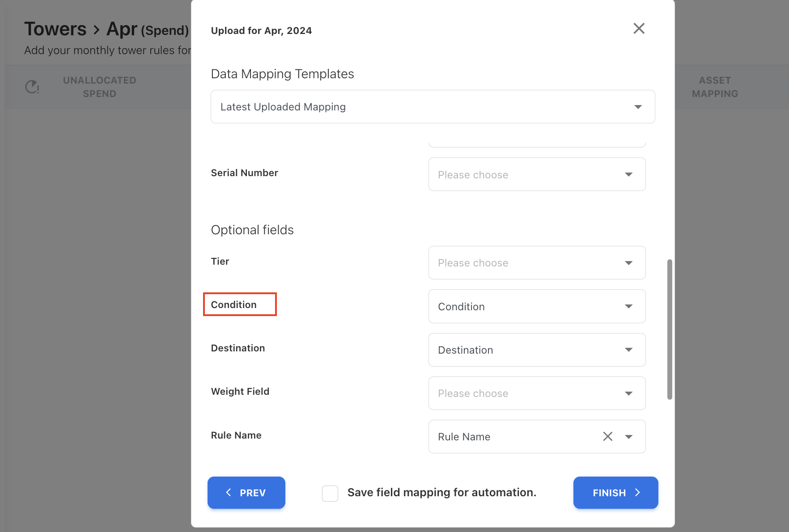Viewport: 789px width, 532px height.
Task: Switch to the Asset Mapping tab
Action: pos(715,87)
